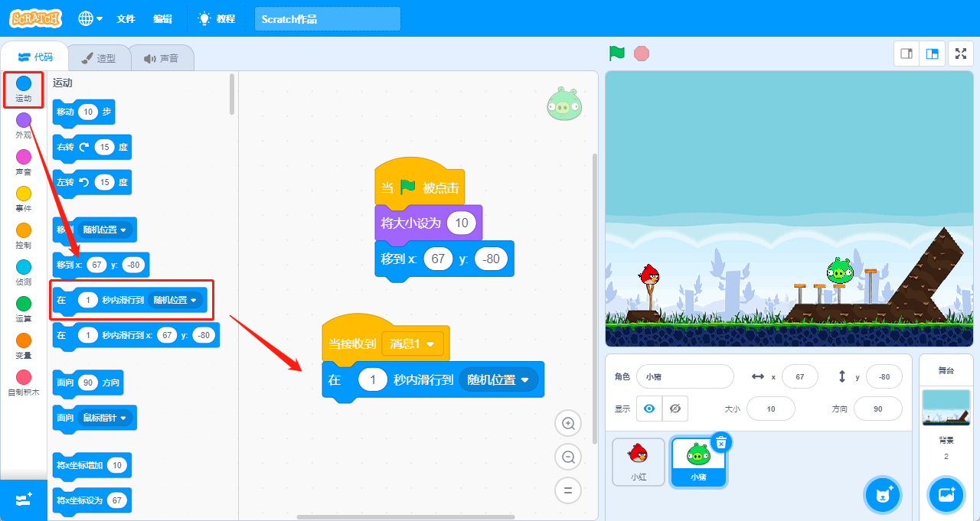Zoom out the code workspace
980x521 pixels.
point(568,457)
